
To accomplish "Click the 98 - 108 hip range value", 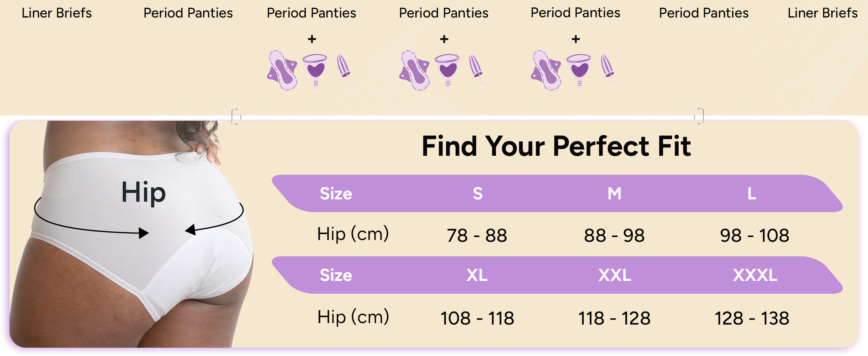I will tap(754, 235).
